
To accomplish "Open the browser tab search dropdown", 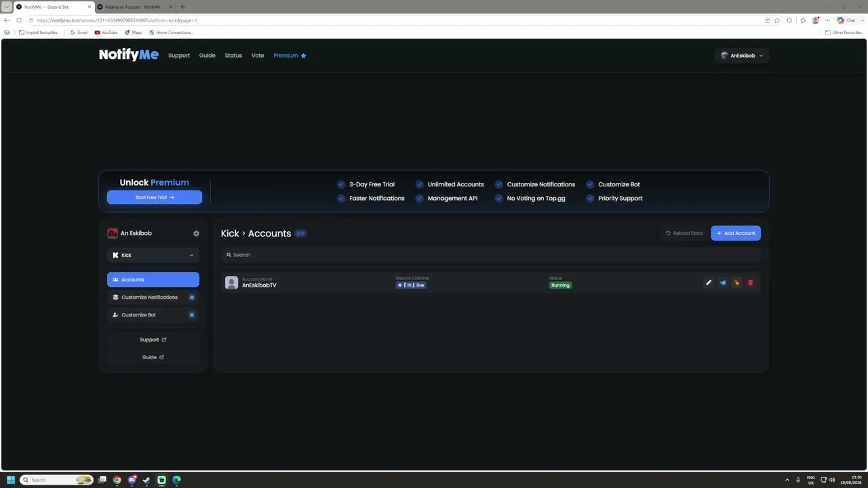I will (x=6, y=7).
